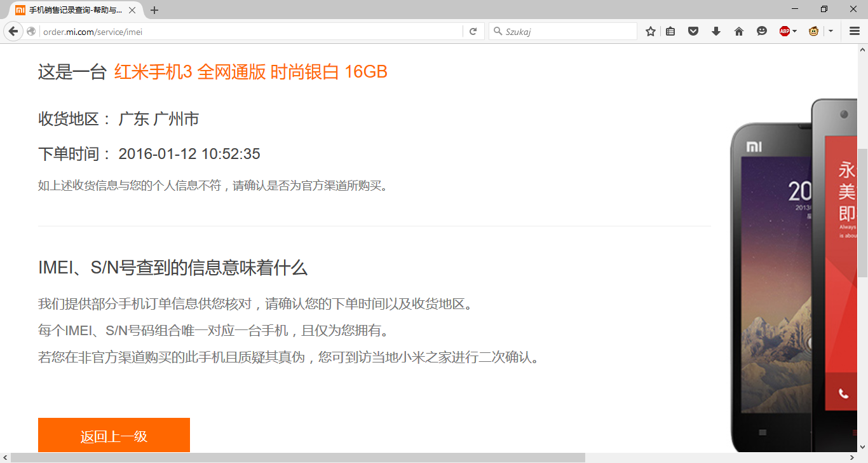Open the Greasemonkey monkey icon
The width and height of the screenshot is (868, 463).
tap(813, 31)
